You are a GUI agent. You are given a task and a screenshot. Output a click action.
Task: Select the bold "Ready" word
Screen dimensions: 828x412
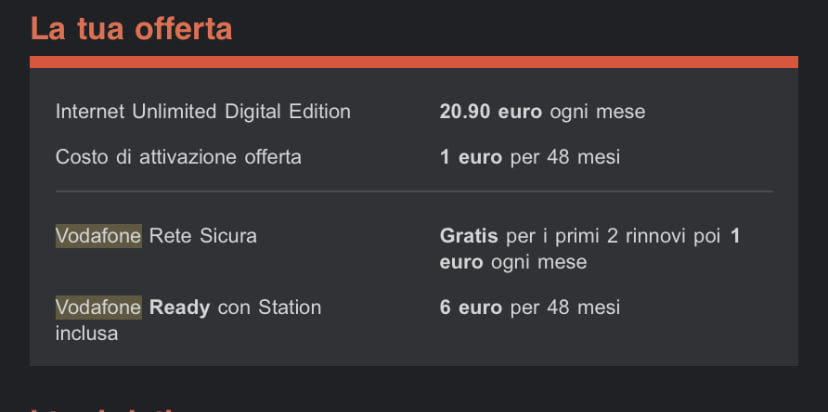click(x=180, y=307)
